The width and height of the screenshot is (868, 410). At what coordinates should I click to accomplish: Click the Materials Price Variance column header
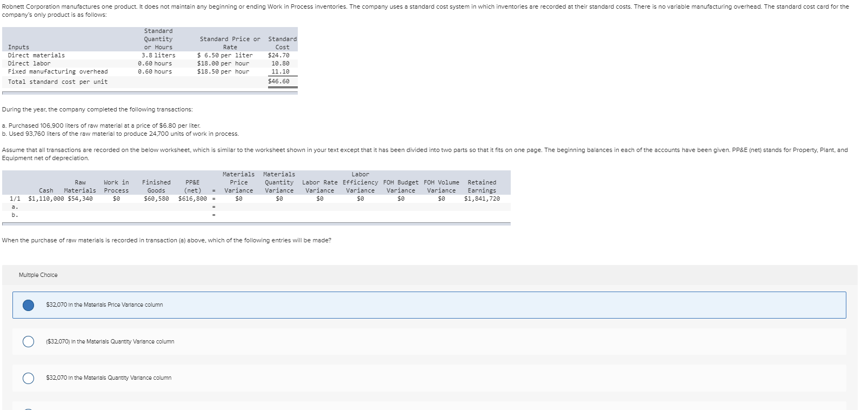[239, 182]
